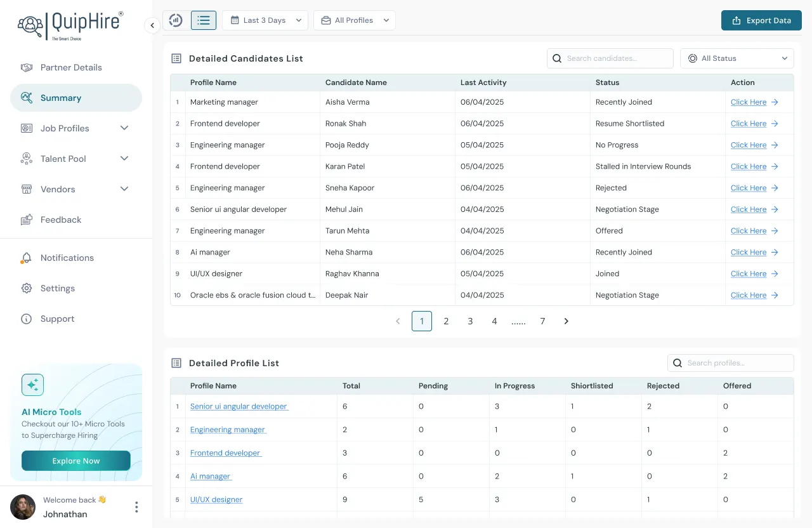Screen dimensions: 812x528
Task: Switch to the chart dashboard view
Action: click(176, 20)
